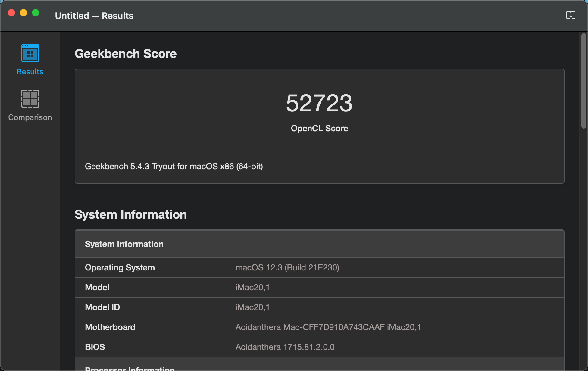588x371 pixels.
Task: Click the 52723 OpenCL score number
Action: (319, 103)
